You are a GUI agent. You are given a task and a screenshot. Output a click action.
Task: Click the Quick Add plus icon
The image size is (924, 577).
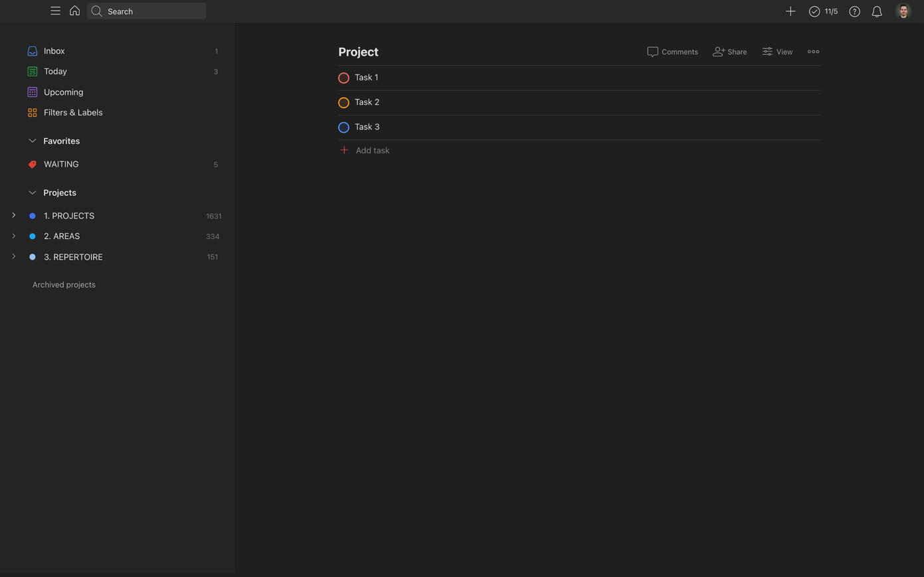[x=790, y=11]
